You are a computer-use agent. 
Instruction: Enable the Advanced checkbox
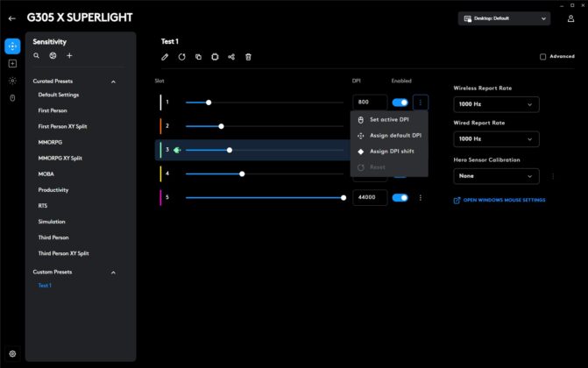click(x=542, y=57)
